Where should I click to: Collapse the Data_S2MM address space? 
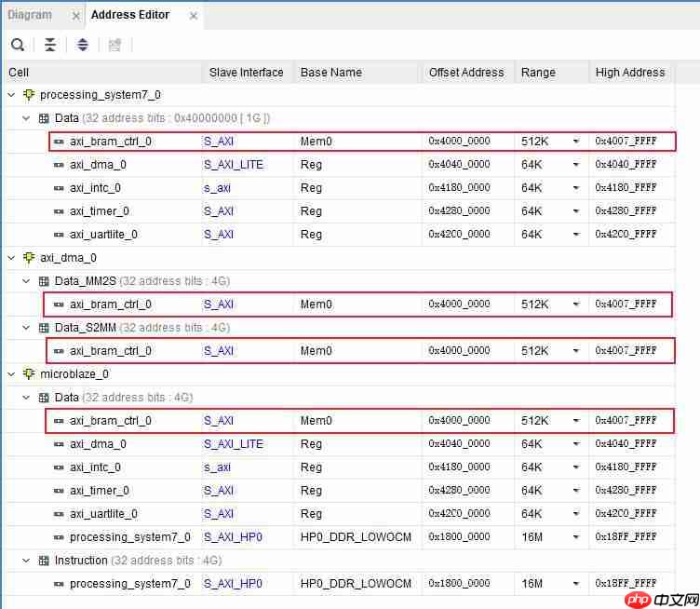(x=26, y=328)
